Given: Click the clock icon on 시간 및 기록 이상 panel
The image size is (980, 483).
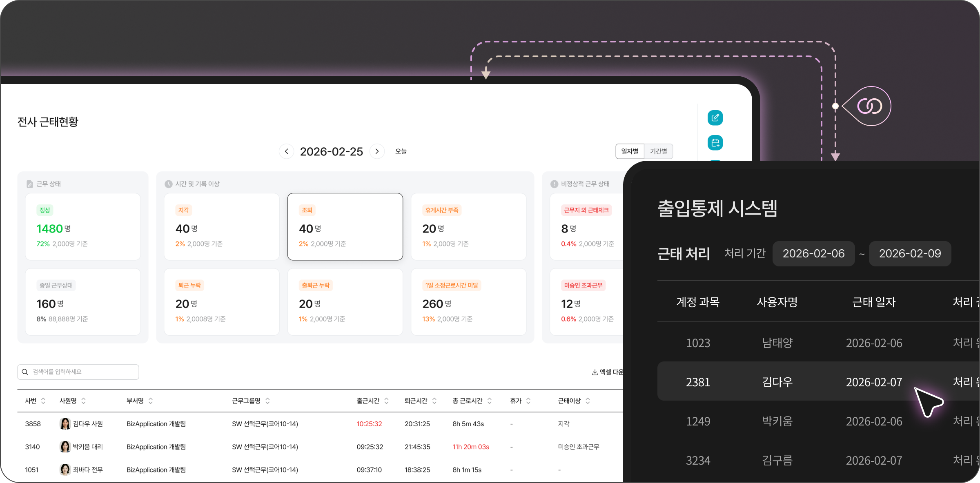Looking at the screenshot, I should pos(169,184).
